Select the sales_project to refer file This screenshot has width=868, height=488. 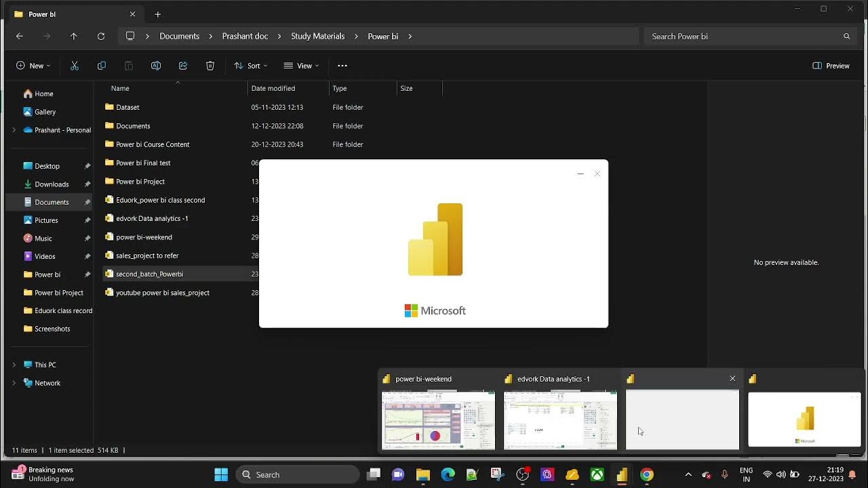[147, 256]
